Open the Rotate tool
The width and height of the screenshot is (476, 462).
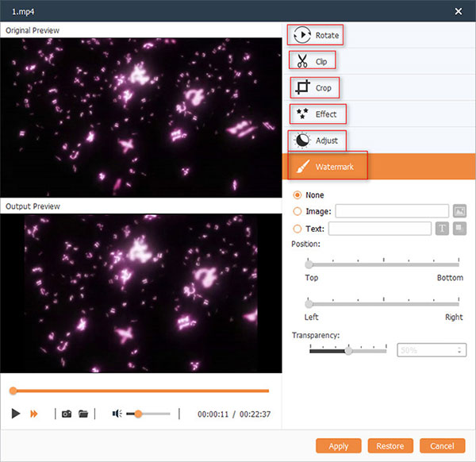315,35
